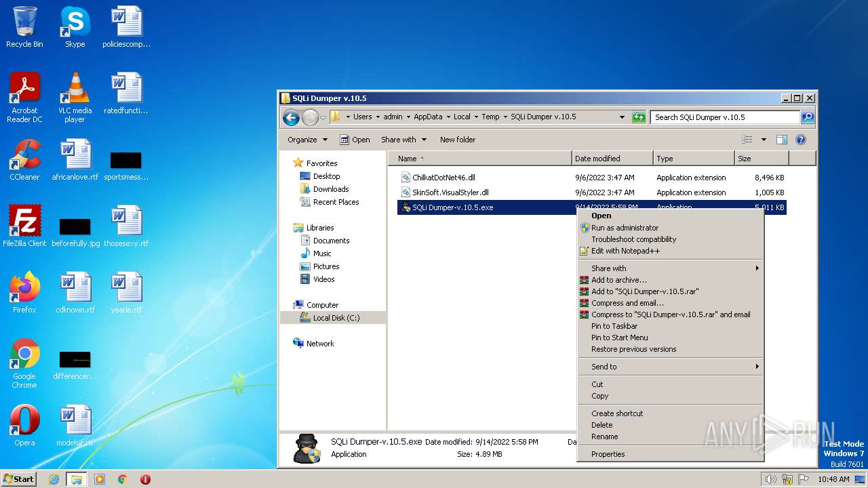Launch VLC media player shortcut

point(75,97)
